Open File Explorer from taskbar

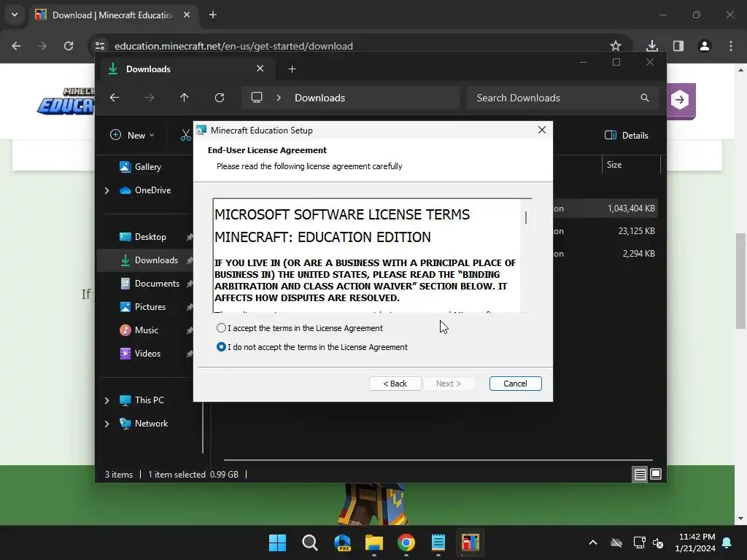coord(374,542)
